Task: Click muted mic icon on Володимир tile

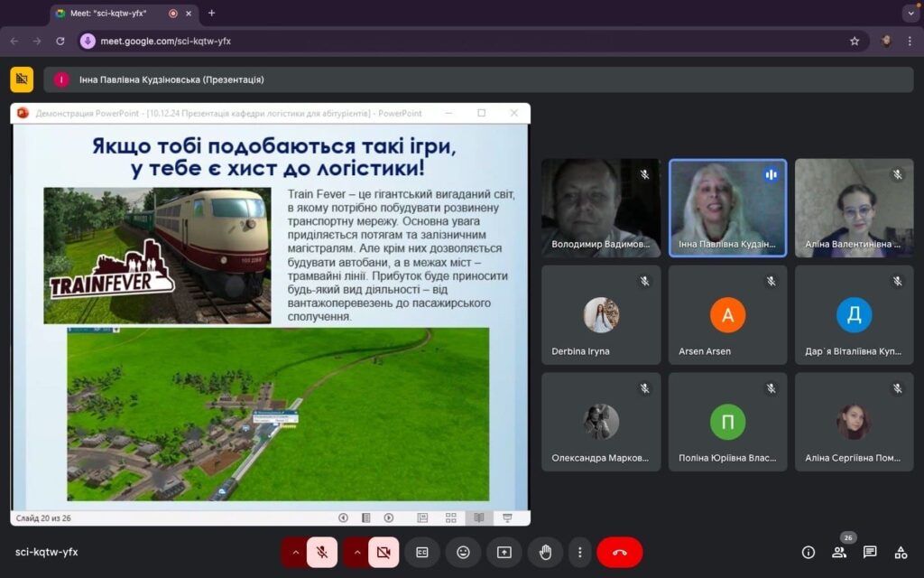Action: 644,174
